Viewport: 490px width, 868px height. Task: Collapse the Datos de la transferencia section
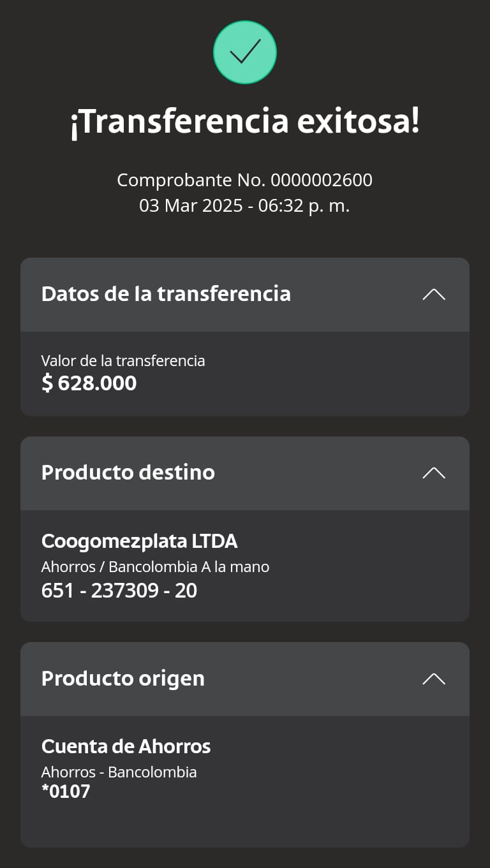point(434,294)
